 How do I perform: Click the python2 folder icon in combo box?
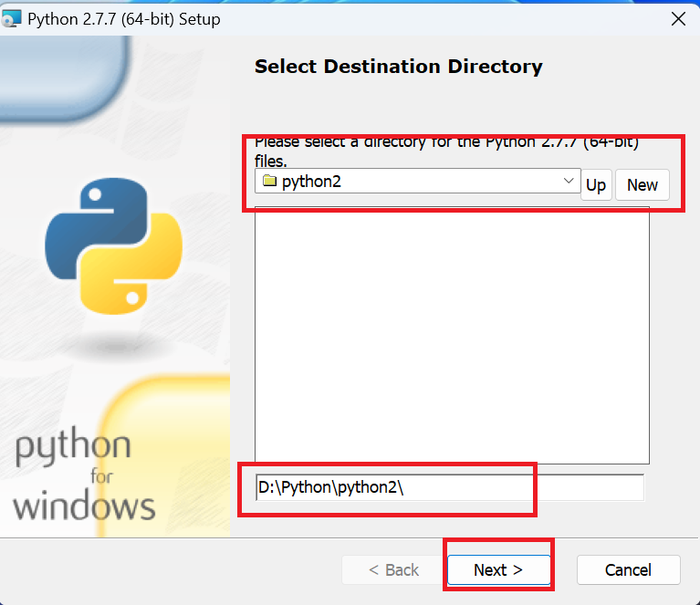[x=269, y=181]
